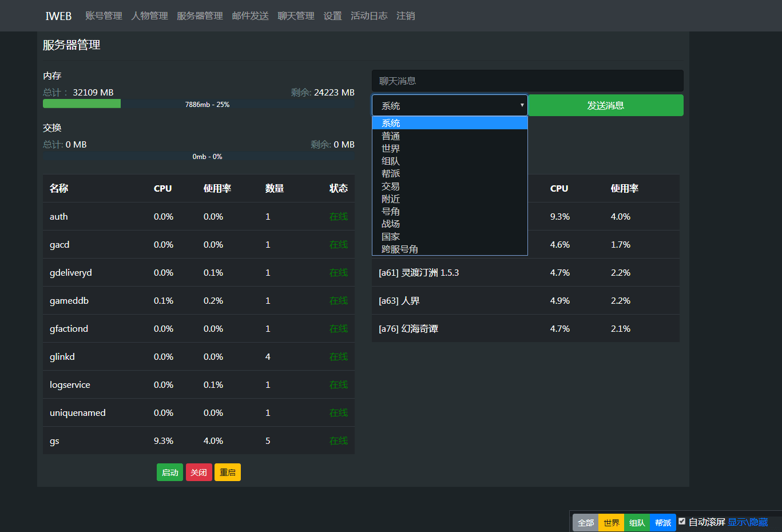The width and height of the screenshot is (782, 532).
Task: Uncheck the 自动滚屏 checkbox
Action: [682, 521]
